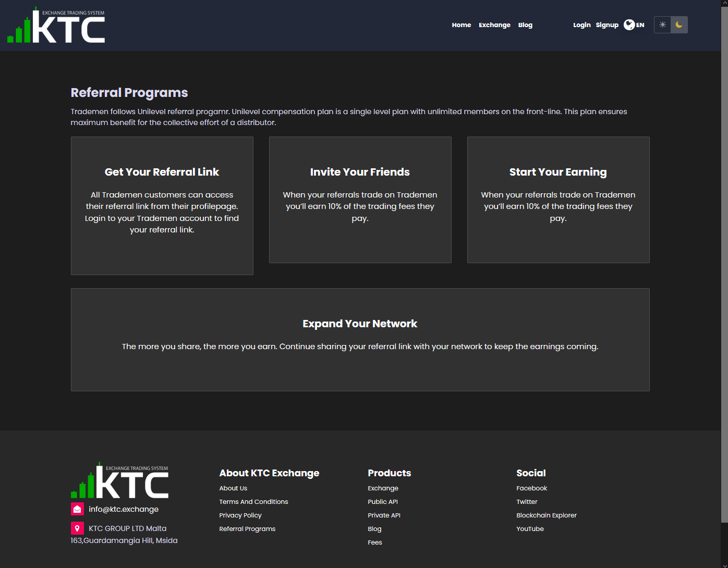Click the About KTC Exchange footer heading
Viewport: 728px width, 568px height.
tap(269, 473)
